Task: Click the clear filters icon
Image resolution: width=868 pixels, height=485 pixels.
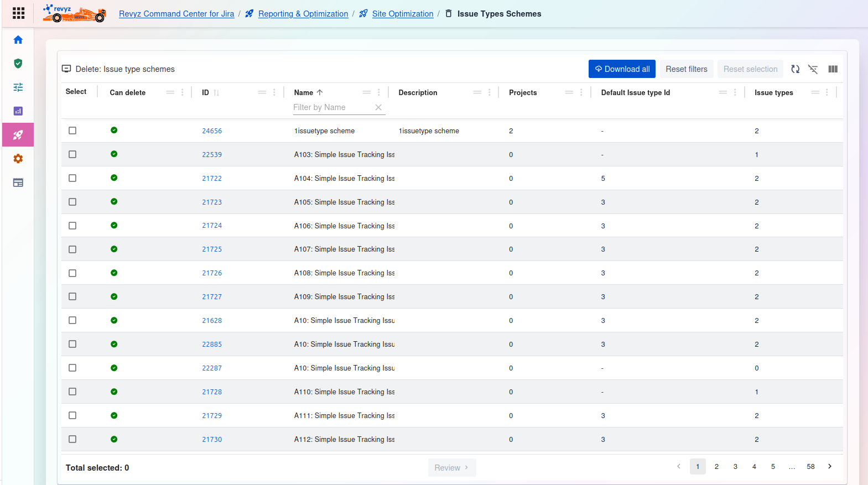Action: coord(813,69)
